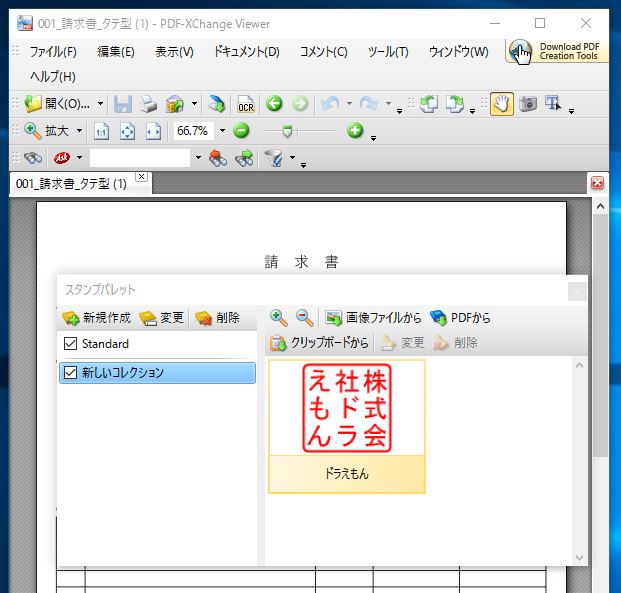Select the text Select tool

coord(553,103)
